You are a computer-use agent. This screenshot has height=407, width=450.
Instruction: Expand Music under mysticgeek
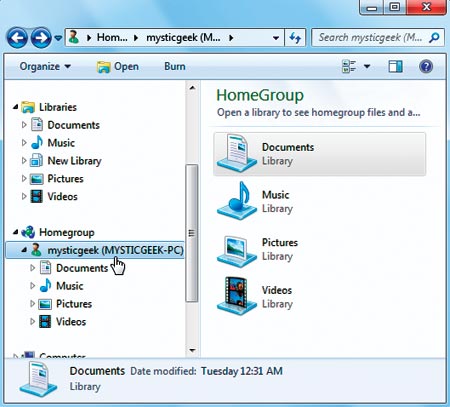coord(32,286)
